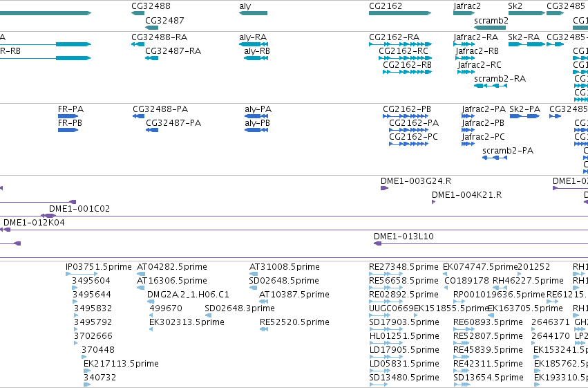588x388 pixels.
Task: Open EST DMG2A.2_1.H06.C1
Action: click(x=188, y=295)
